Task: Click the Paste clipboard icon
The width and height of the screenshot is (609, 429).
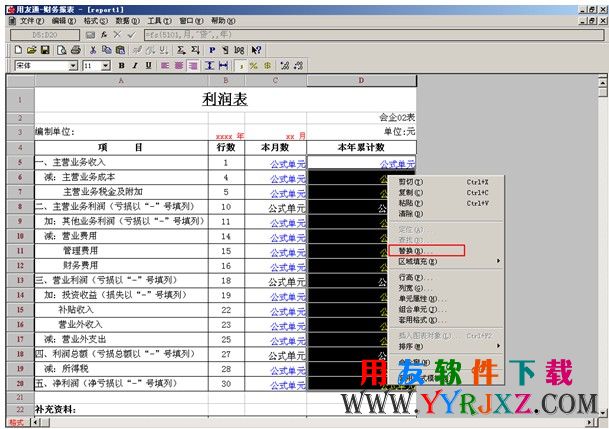Action: (120, 50)
